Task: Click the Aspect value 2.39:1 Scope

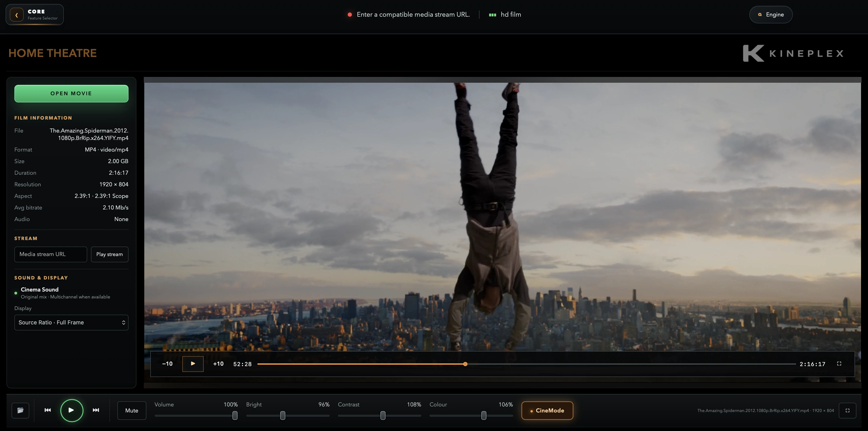Action: coord(101,196)
